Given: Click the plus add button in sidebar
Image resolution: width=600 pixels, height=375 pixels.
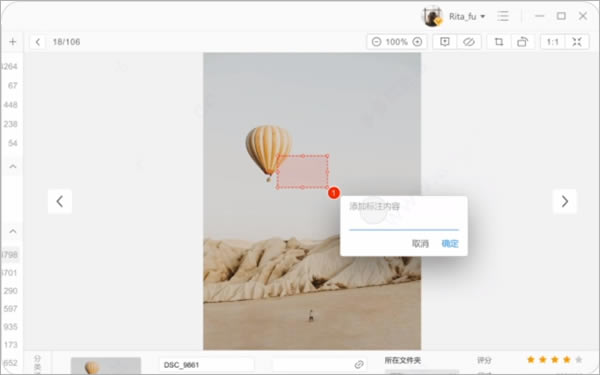Looking at the screenshot, I should point(13,42).
